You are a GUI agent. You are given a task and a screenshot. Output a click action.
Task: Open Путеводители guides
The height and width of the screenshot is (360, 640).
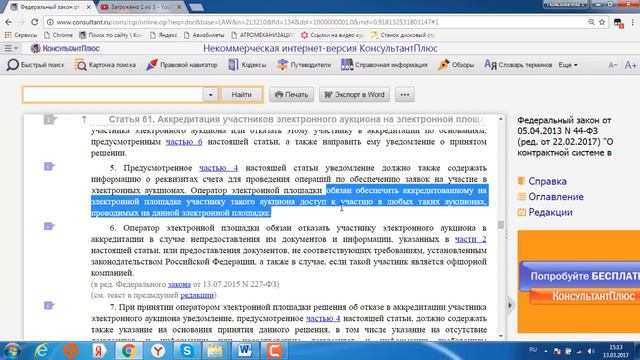click(x=304, y=65)
